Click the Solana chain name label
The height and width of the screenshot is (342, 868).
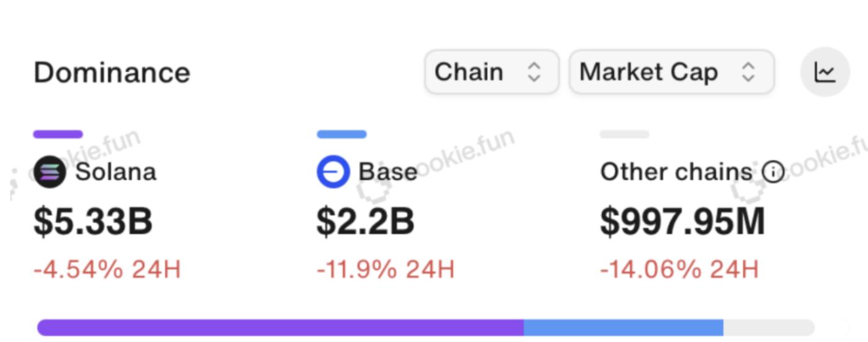(x=116, y=172)
